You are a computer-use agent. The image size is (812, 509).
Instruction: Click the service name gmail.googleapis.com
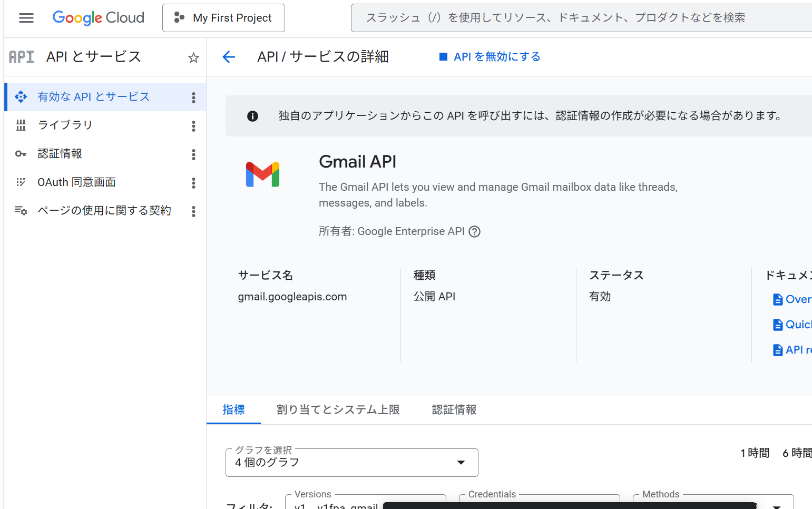click(x=292, y=297)
